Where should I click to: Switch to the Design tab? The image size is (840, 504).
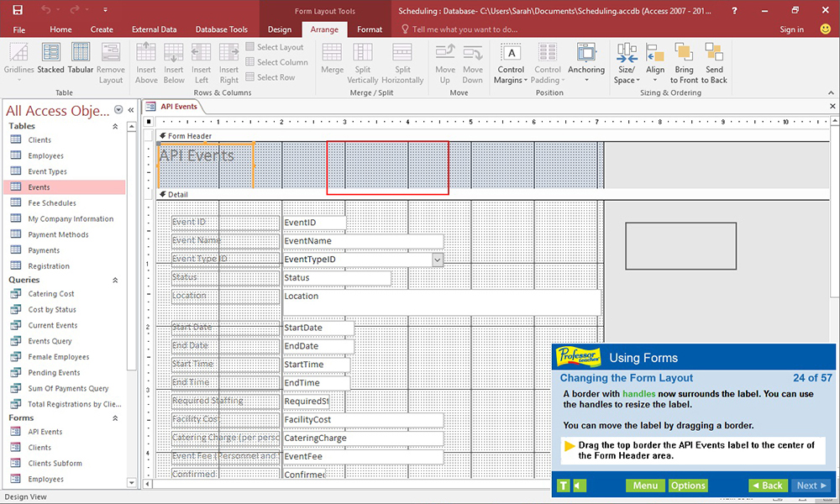(x=280, y=29)
